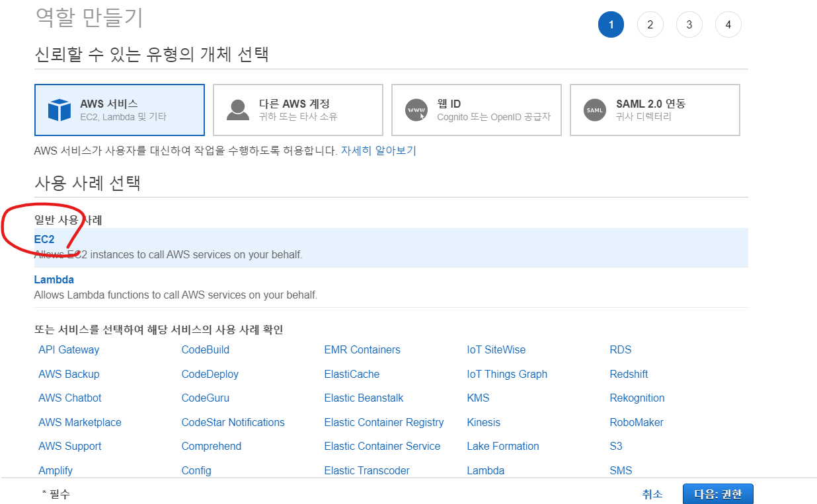The width and height of the screenshot is (817, 504).
Task: Select IoT SiteWise service
Action: (x=496, y=350)
